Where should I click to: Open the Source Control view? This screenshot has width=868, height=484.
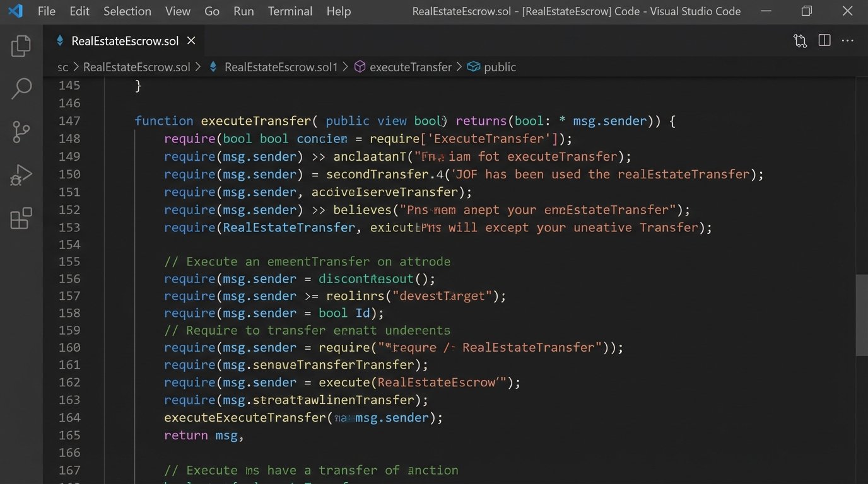(x=21, y=132)
